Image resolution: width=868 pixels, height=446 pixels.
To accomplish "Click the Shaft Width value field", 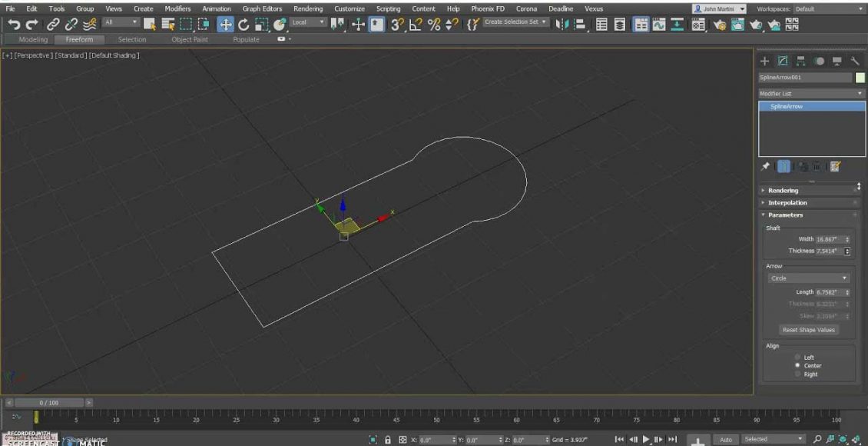I will click(828, 239).
